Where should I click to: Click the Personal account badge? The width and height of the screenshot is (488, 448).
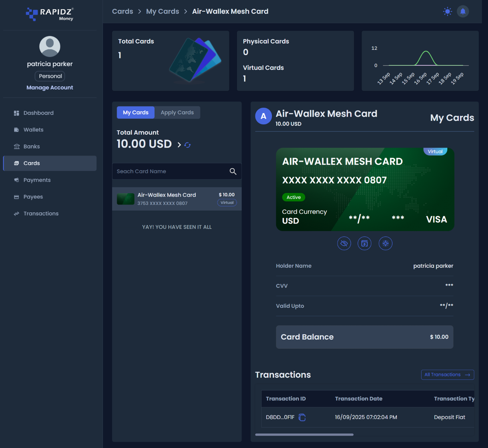[x=50, y=76]
